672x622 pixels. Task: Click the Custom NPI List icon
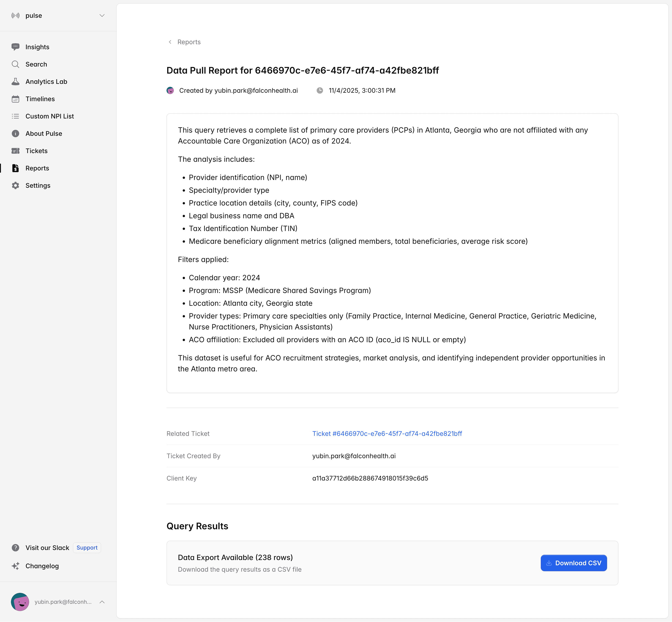(15, 116)
